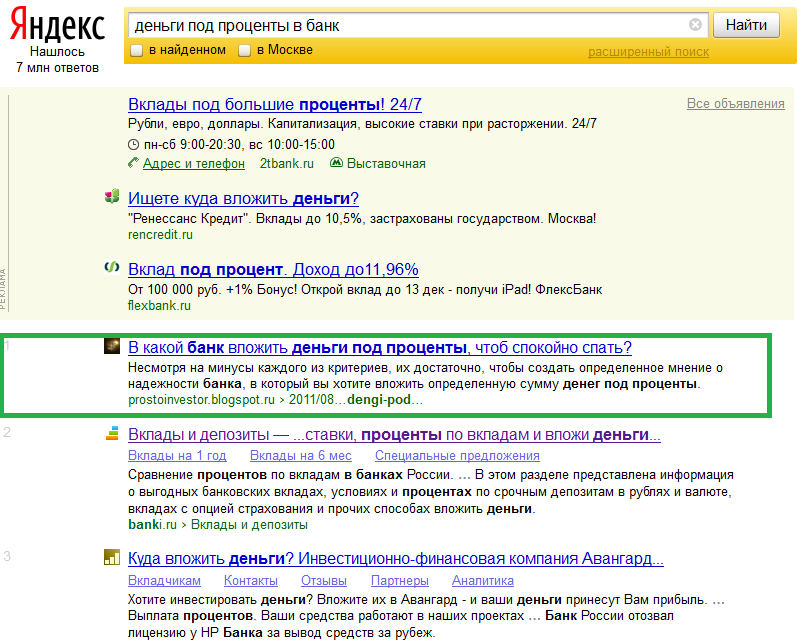Open sitelink 'Отзывы'
Screen dimensions: 797x641
pos(324,581)
